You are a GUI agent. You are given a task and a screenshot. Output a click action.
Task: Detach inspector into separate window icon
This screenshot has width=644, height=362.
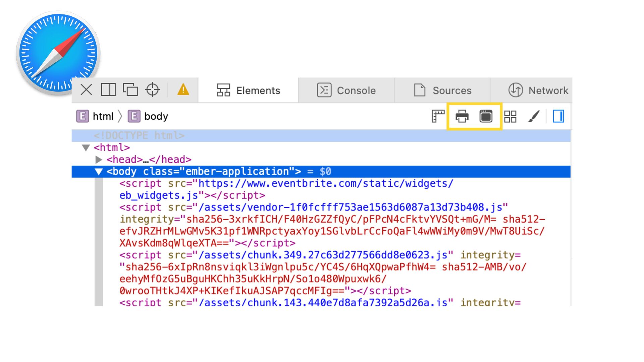coord(130,90)
